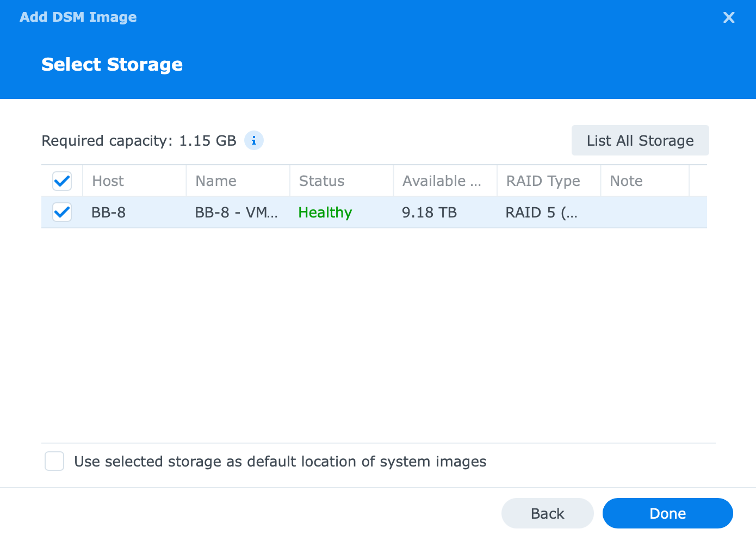Sort by the Name column header
The image size is (756, 535).
click(216, 181)
